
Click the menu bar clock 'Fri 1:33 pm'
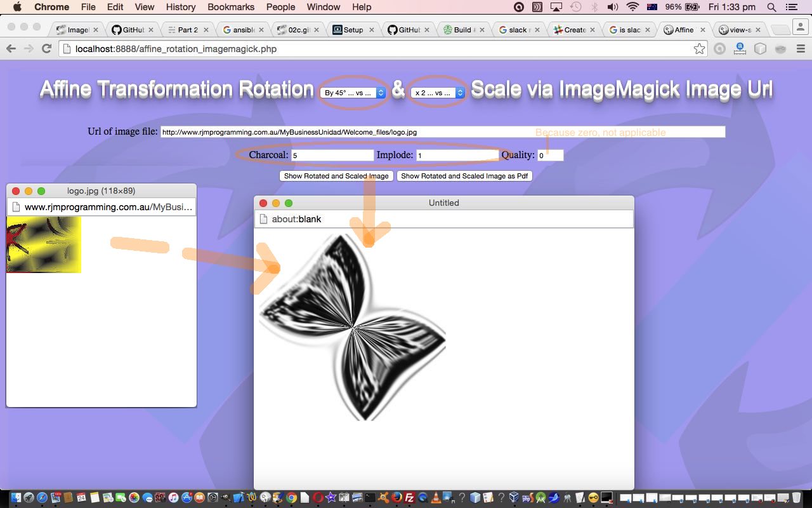click(x=731, y=7)
